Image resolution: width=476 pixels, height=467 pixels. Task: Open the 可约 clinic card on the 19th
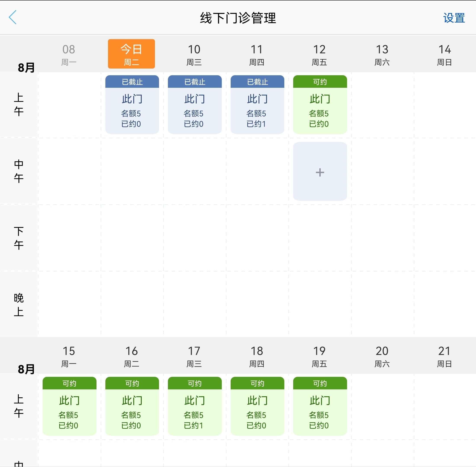coord(320,406)
